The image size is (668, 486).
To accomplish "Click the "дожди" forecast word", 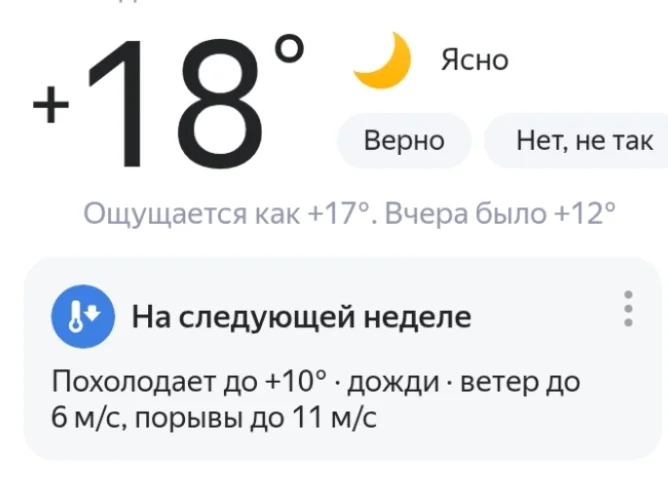I will click(391, 381).
